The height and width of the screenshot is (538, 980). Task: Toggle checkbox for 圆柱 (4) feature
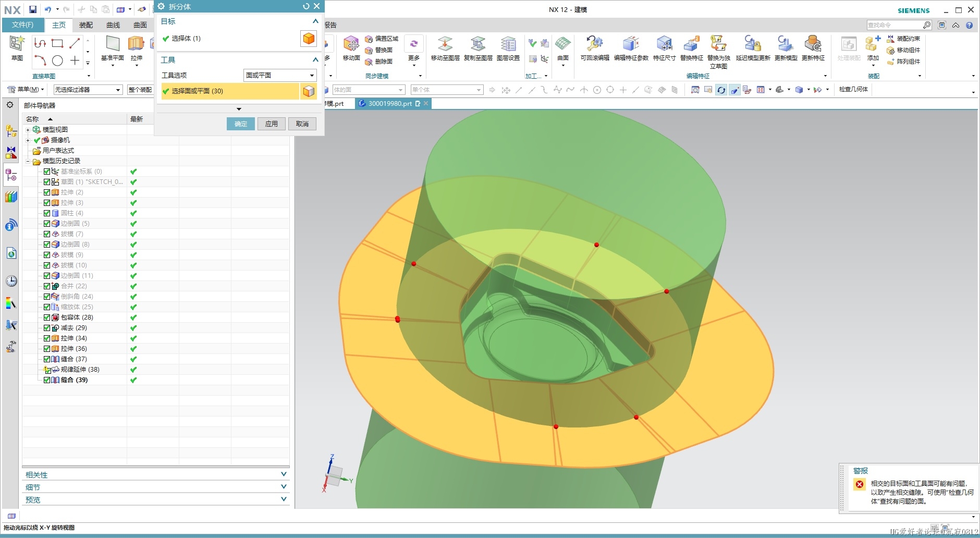click(47, 213)
